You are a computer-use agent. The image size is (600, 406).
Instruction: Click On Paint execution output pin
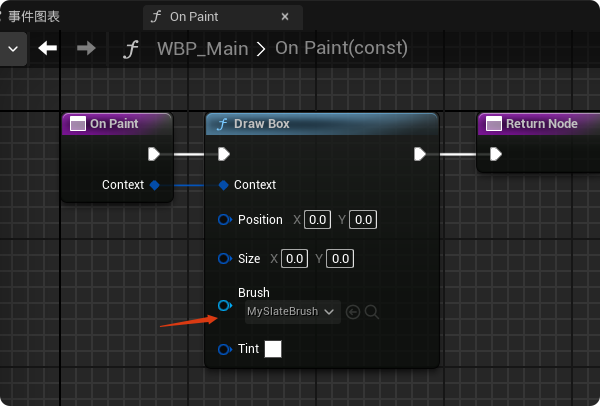point(154,154)
